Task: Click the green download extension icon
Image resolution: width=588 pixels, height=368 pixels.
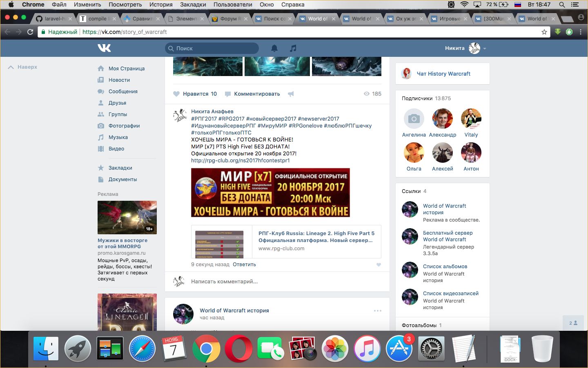Action: [x=558, y=32]
